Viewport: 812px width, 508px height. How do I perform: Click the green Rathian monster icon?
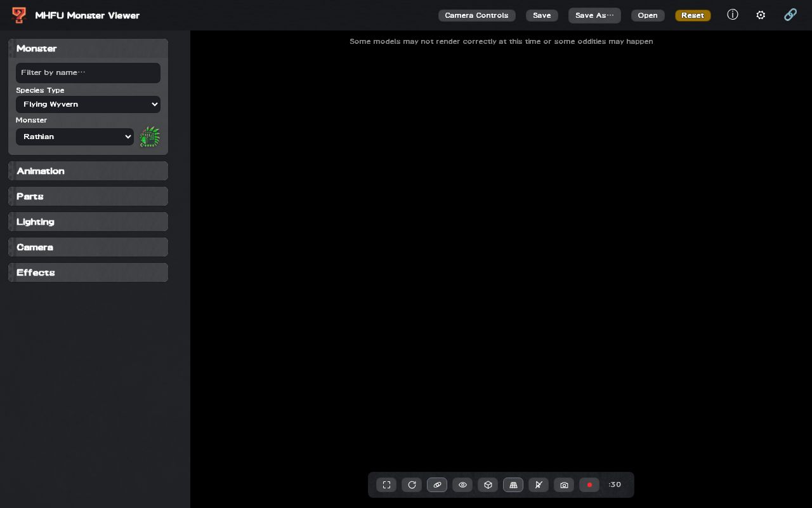(150, 137)
